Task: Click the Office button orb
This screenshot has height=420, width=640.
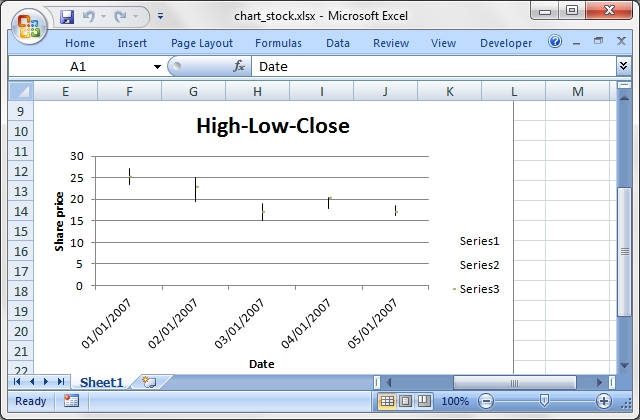Action: point(29,27)
